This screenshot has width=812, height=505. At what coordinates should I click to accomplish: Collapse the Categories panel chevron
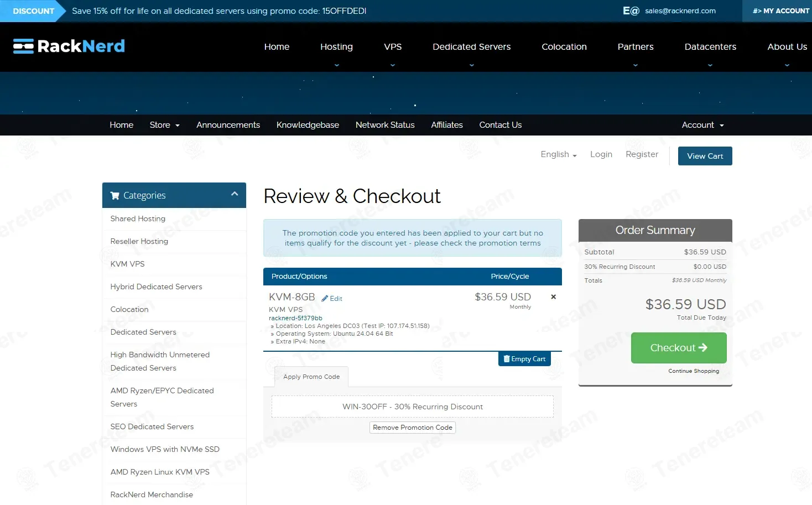(235, 194)
